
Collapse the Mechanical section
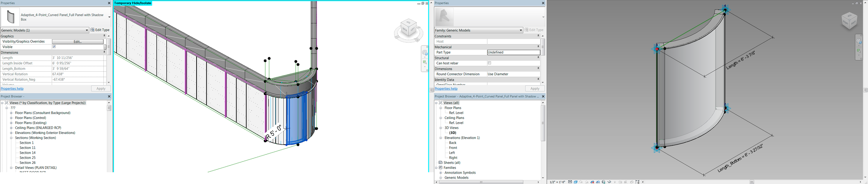(538, 47)
